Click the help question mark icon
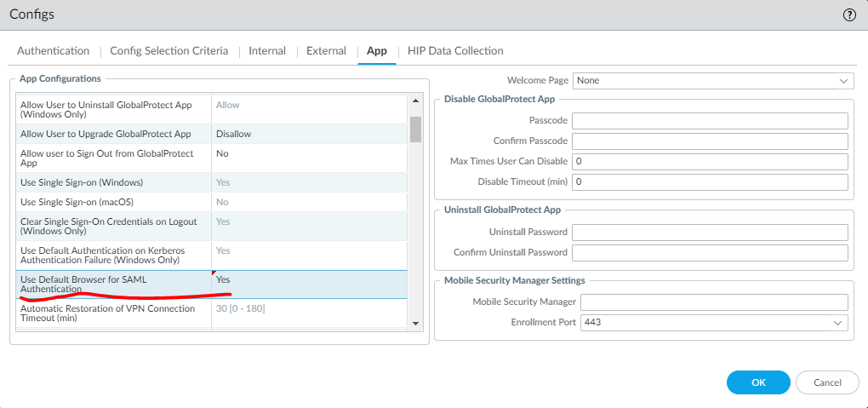Screen dimensions: 868x408 coord(848,14)
